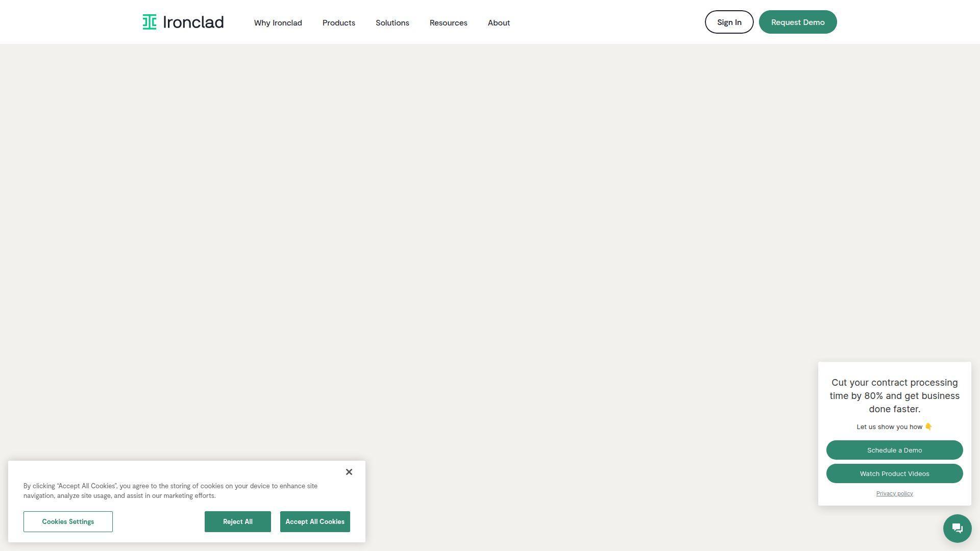980x551 pixels.
Task: Expand the Solutions navigation menu
Action: 392,23
